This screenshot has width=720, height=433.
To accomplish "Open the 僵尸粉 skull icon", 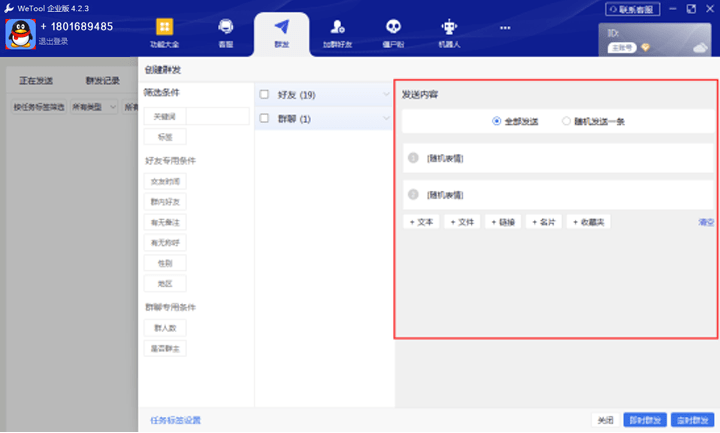I will tap(393, 27).
